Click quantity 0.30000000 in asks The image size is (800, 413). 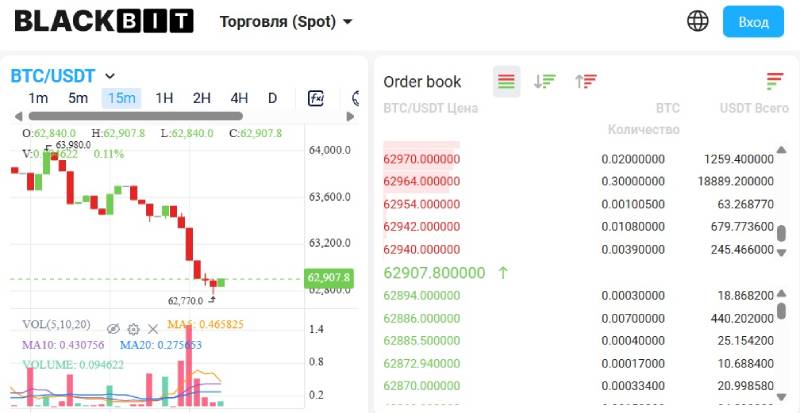(x=633, y=181)
